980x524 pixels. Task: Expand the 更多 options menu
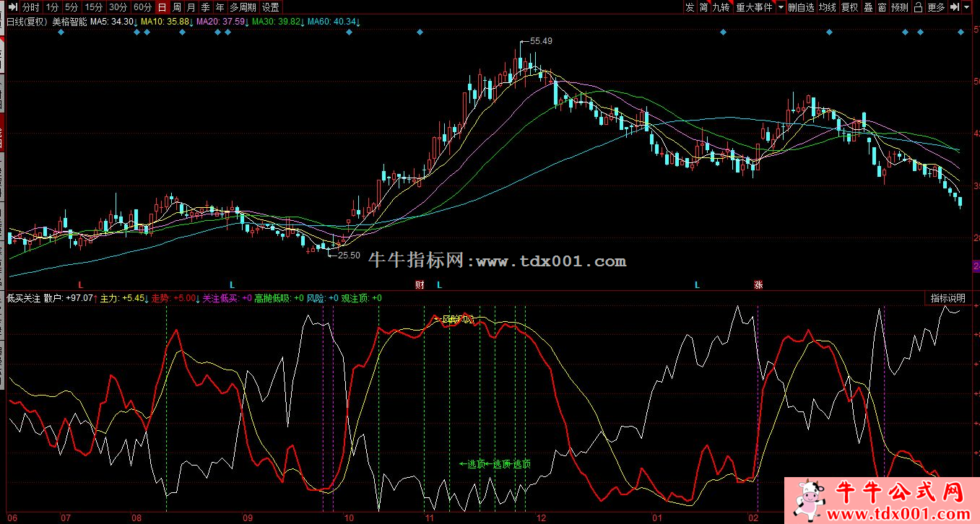(x=936, y=7)
